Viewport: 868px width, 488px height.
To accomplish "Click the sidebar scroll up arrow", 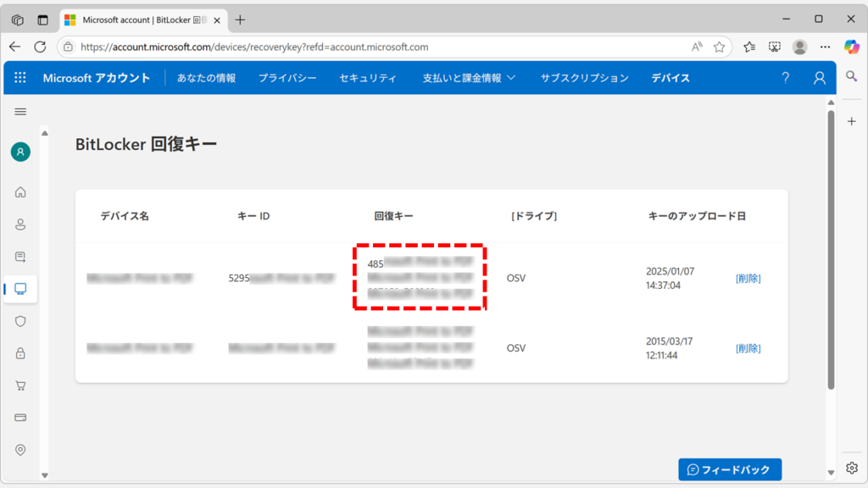I will [45, 133].
